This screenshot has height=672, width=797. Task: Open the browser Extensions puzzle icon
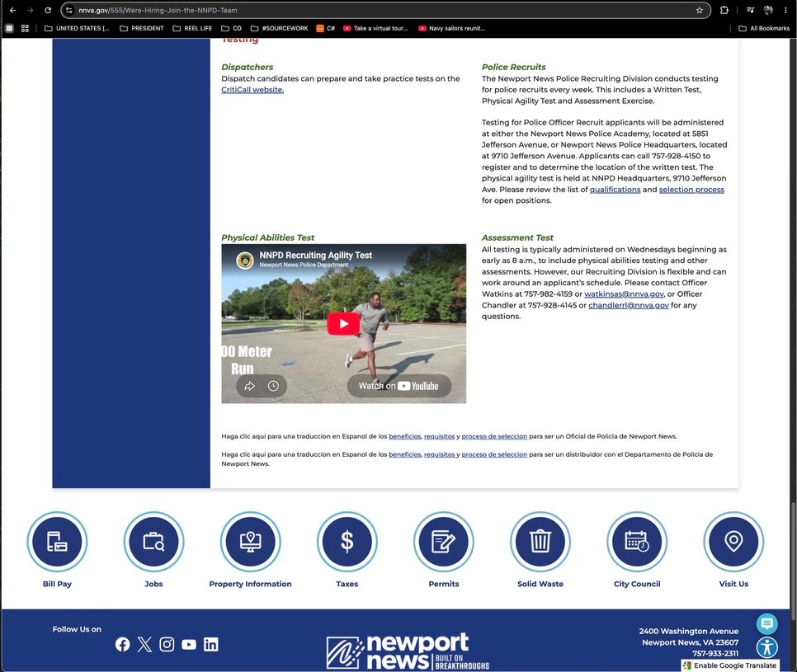click(724, 10)
